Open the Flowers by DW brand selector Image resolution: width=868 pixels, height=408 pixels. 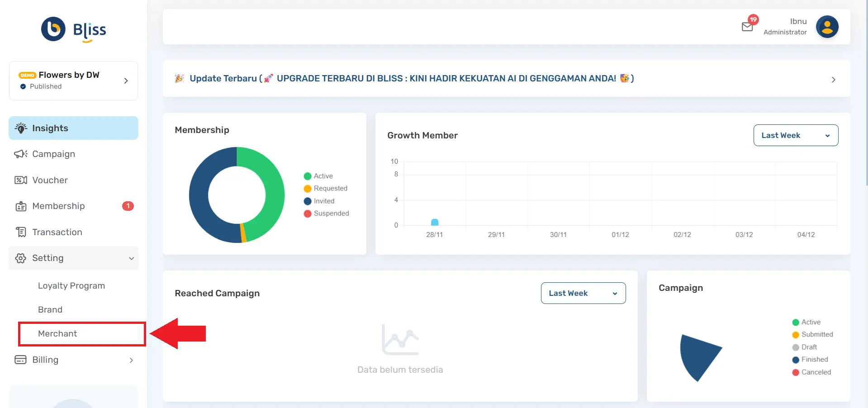click(x=73, y=81)
